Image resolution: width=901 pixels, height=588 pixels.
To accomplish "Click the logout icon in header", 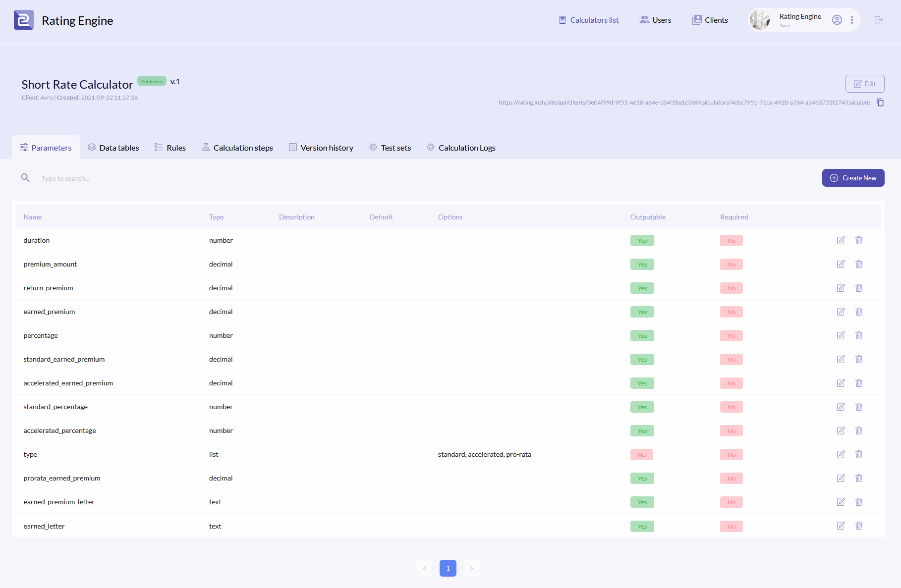I will click(878, 20).
